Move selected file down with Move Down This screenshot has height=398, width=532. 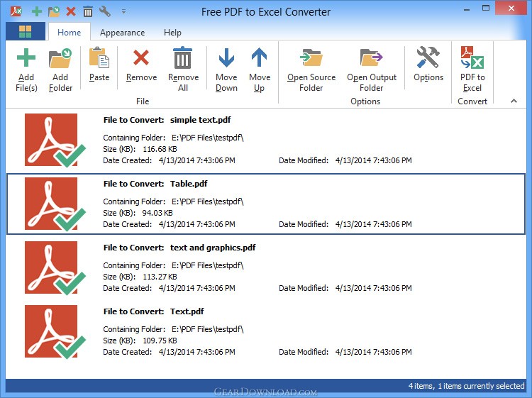(x=226, y=70)
